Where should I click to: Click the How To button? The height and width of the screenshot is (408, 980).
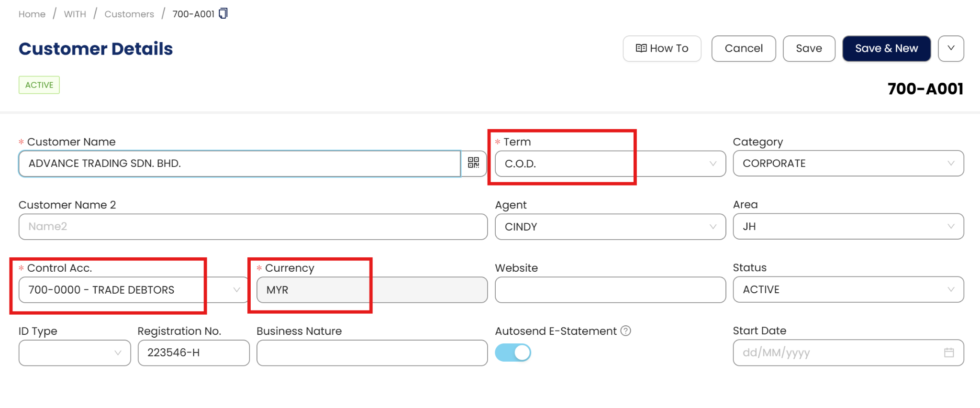[x=662, y=48]
